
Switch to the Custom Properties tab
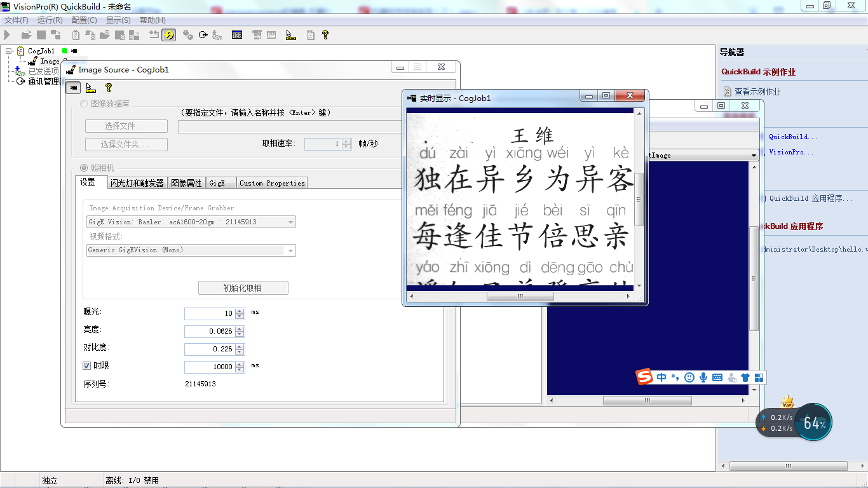[272, 183]
